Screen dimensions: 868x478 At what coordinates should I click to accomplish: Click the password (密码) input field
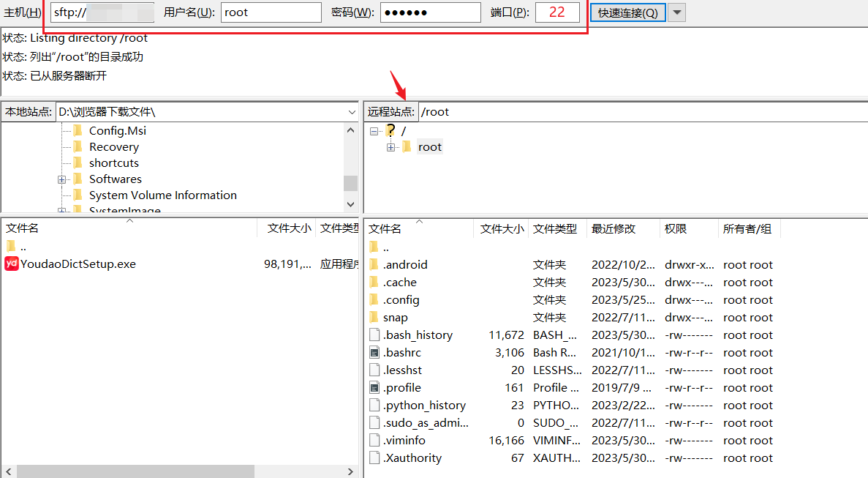[x=430, y=12]
